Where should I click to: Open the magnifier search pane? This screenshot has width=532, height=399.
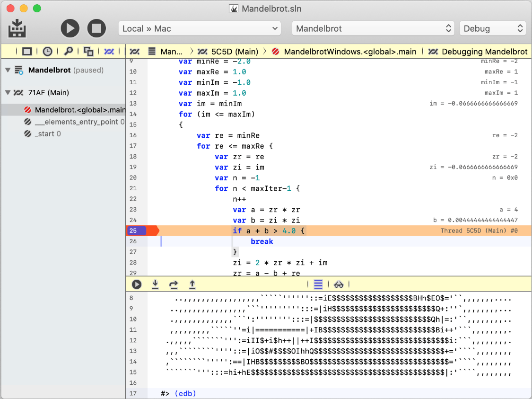pos(68,52)
